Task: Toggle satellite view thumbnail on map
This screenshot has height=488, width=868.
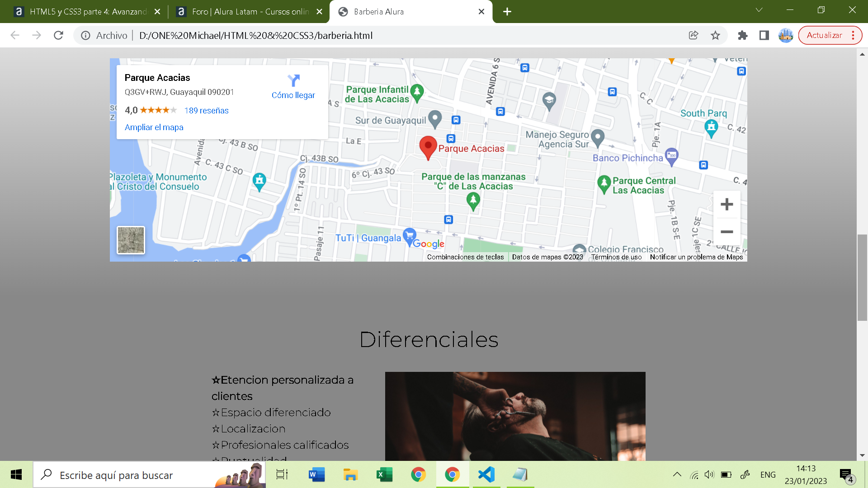Action: pos(131,240)
